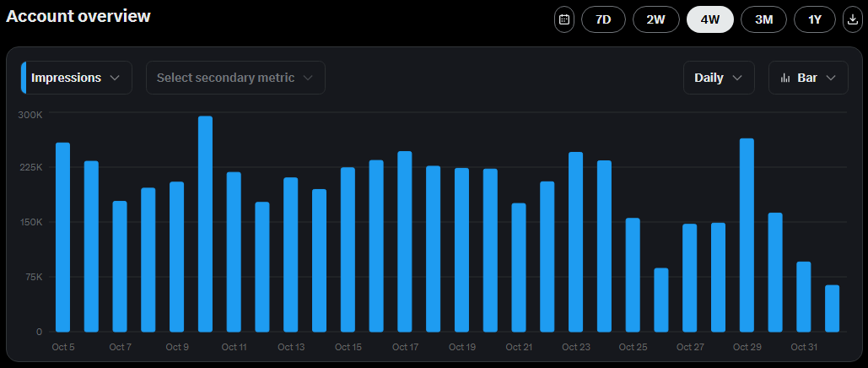Click the chevron next to Bar
The image size is (868, 368).
point(832,78)
